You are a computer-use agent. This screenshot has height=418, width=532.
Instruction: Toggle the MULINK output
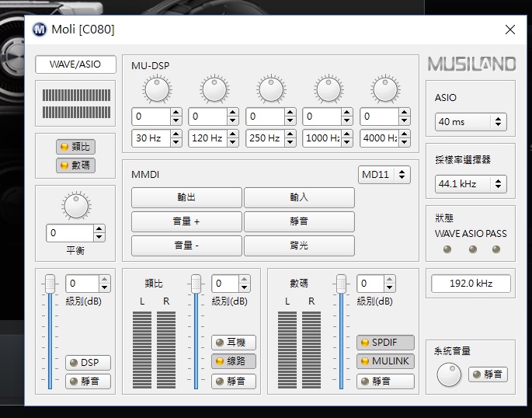point(385,361)
